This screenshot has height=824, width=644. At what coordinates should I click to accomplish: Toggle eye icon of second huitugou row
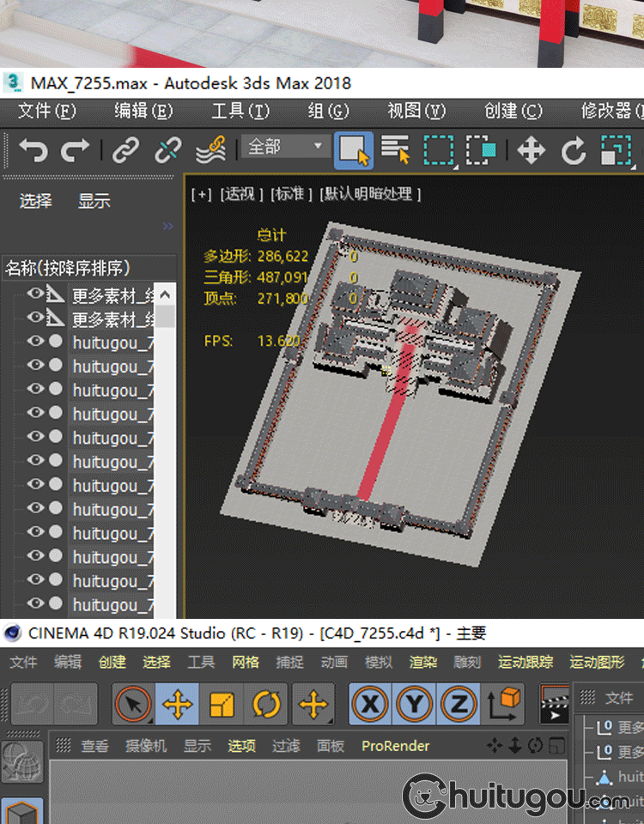pyautogui.click(x=35, y=365)
